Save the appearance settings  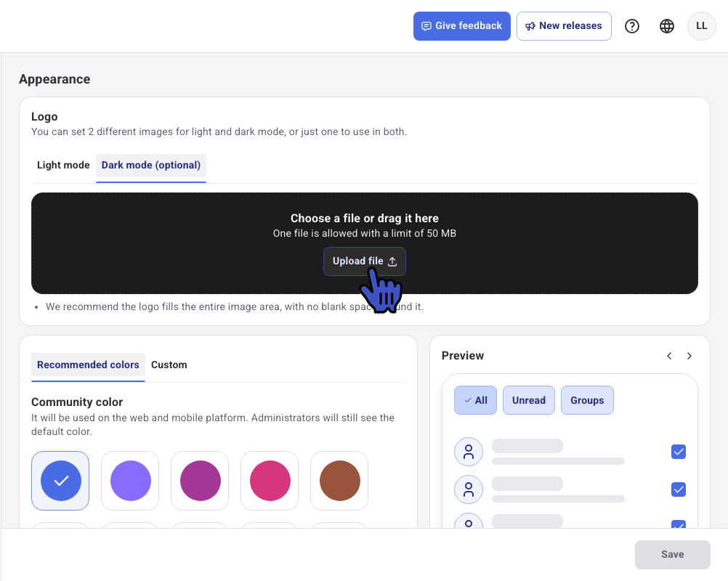[x=672, y=554]
